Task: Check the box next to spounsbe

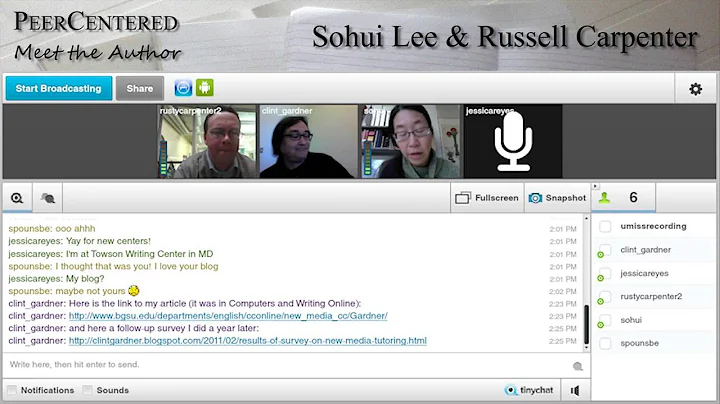Action: pyautogui.click(x=605, y=343)
